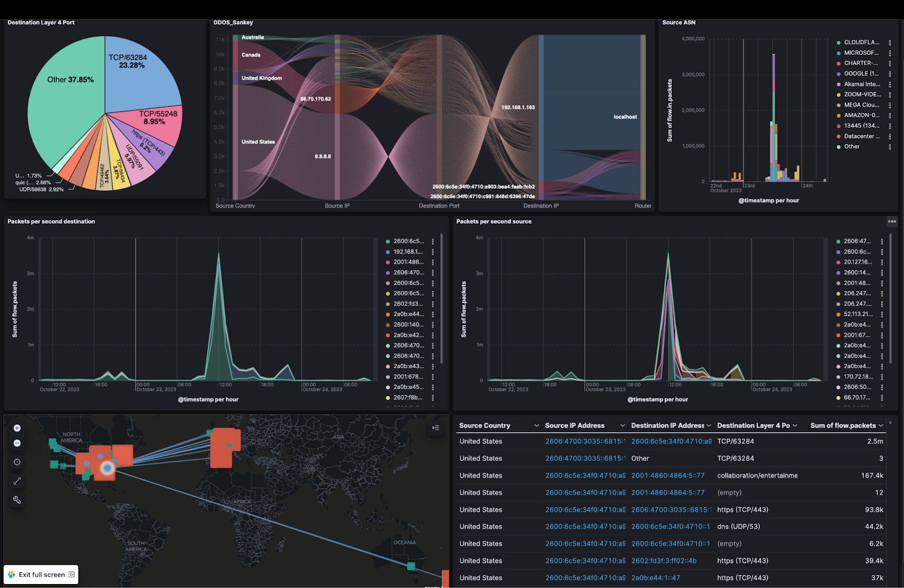Toggle MEGA Clou... series in legend

(862, 105)
